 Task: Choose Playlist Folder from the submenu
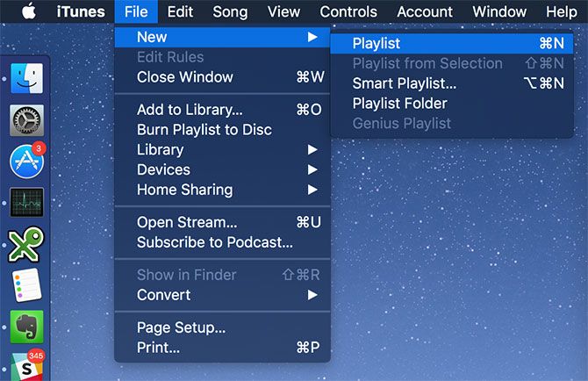coord(399,104)
